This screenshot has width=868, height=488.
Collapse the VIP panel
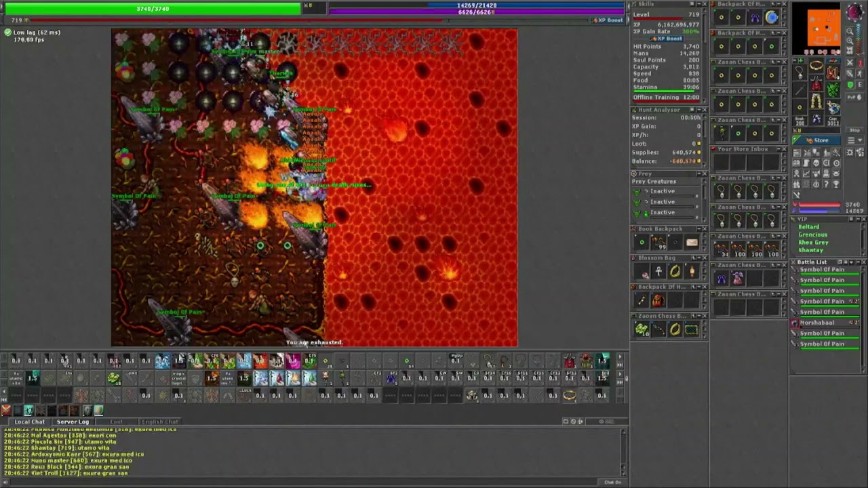pyautogui.click(x=859, y=219)
